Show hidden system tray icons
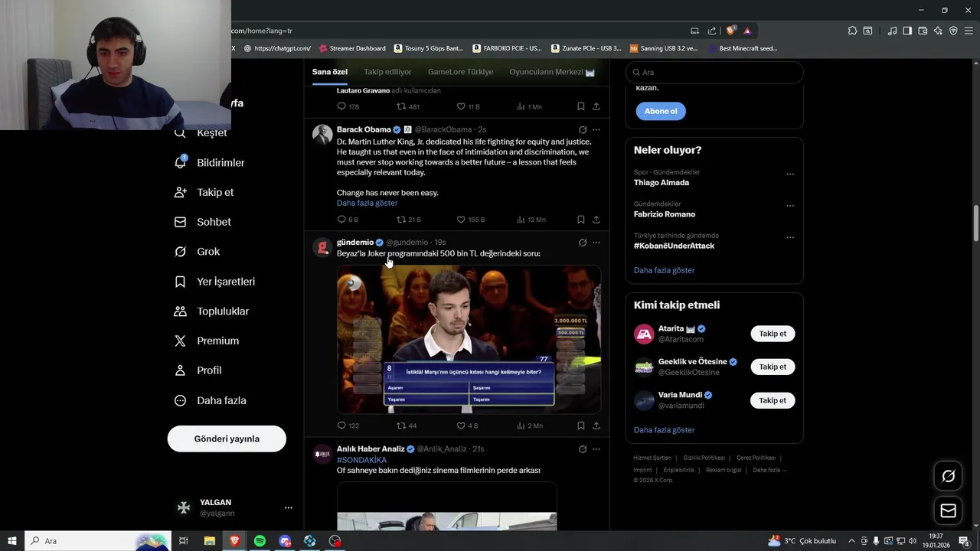The width and height of the screenshot is (980, 551). (x=851, y=541)
